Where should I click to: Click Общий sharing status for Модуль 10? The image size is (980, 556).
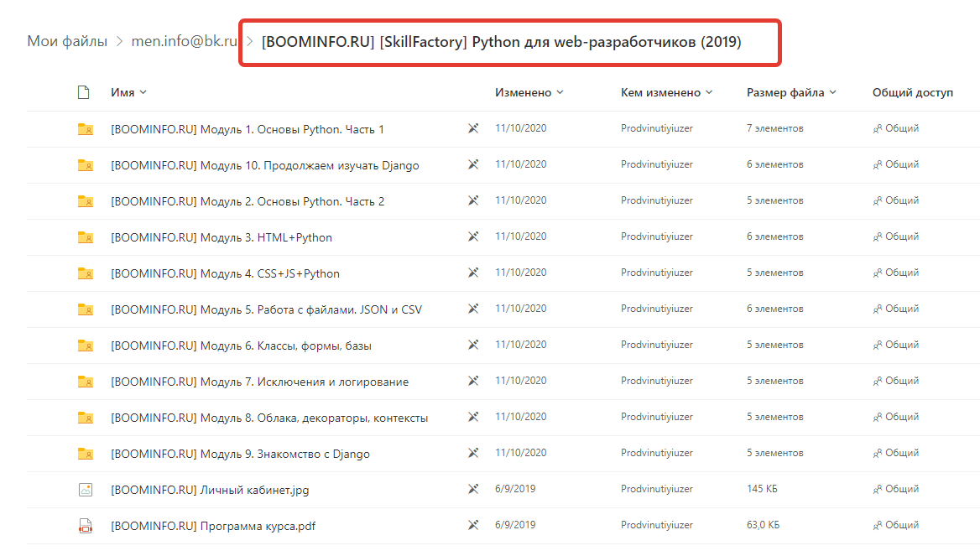tap(895, 164)
